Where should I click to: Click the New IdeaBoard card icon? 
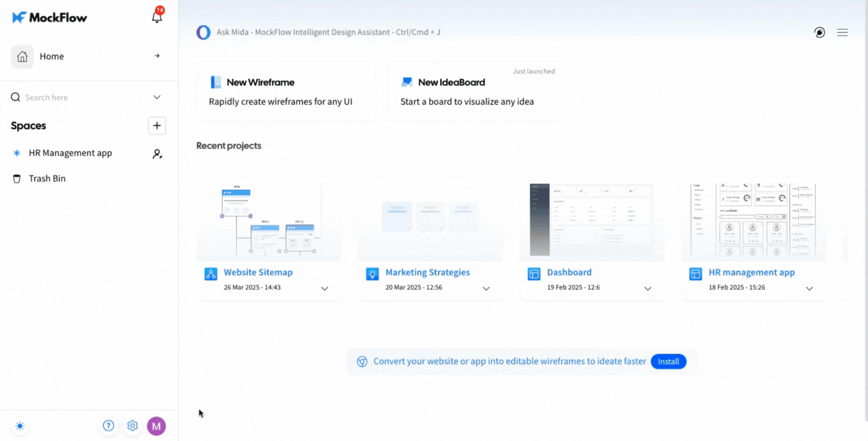pos(407,82)
